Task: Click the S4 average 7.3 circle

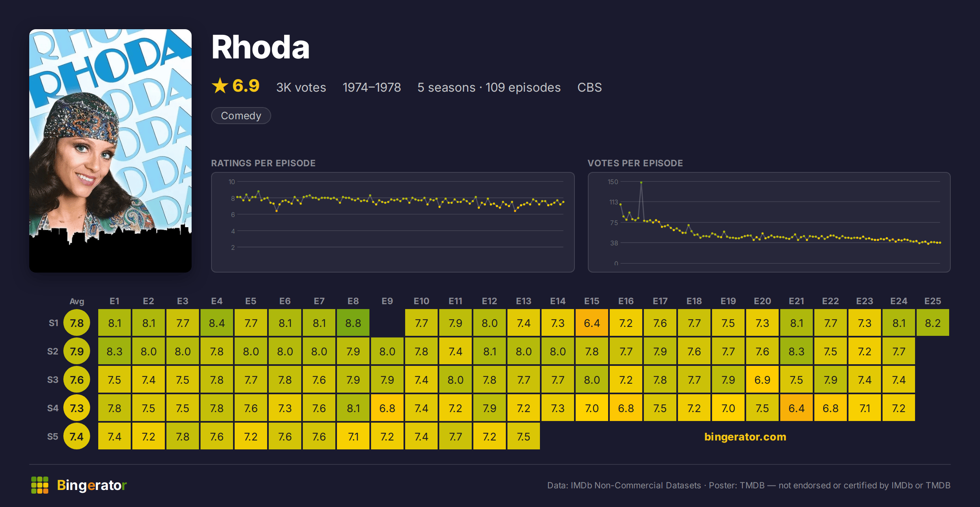Action: click(77, 408)
